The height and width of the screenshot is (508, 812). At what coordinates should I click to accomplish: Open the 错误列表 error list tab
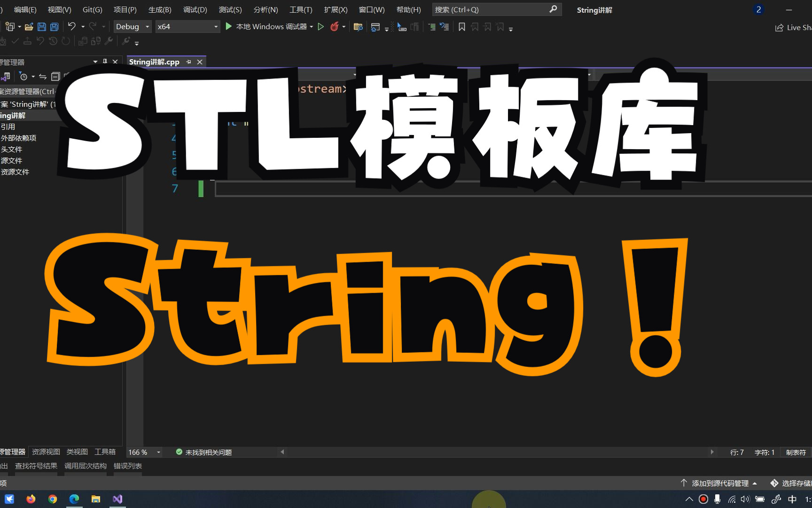(x=128, y=466)
